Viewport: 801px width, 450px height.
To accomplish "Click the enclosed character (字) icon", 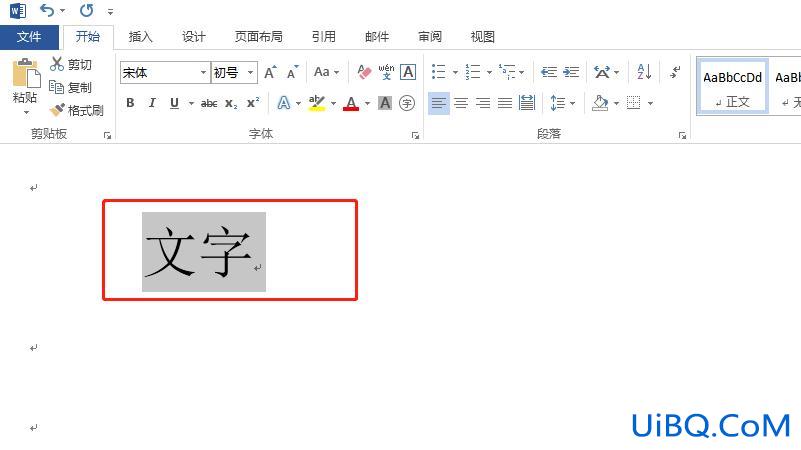I will coord(407,103).
